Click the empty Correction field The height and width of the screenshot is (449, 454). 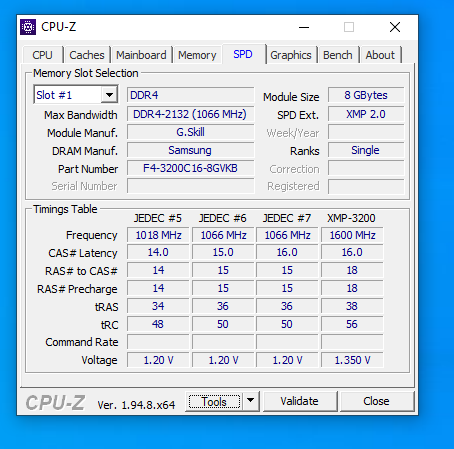[x=366, y=168]
